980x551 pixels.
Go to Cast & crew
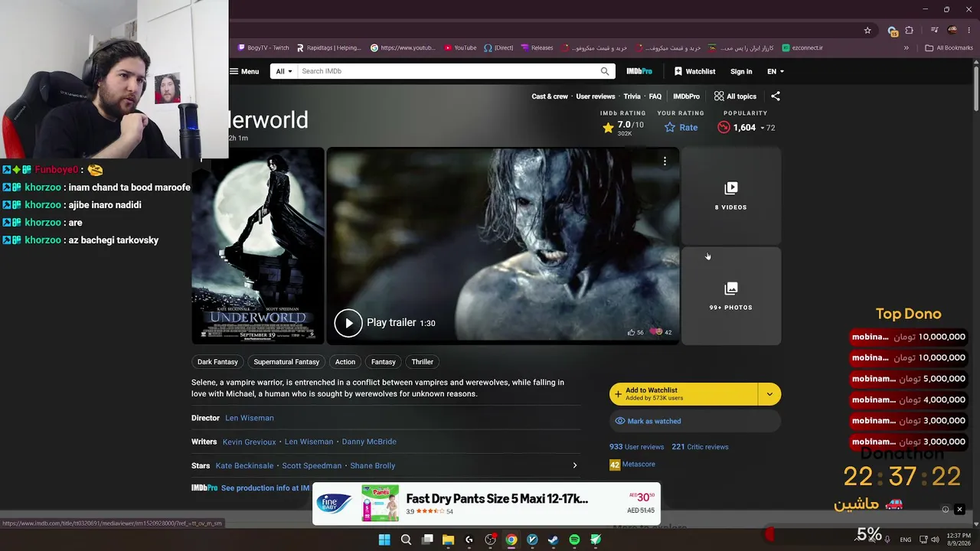pyautogui.click(x=550, y=96)
